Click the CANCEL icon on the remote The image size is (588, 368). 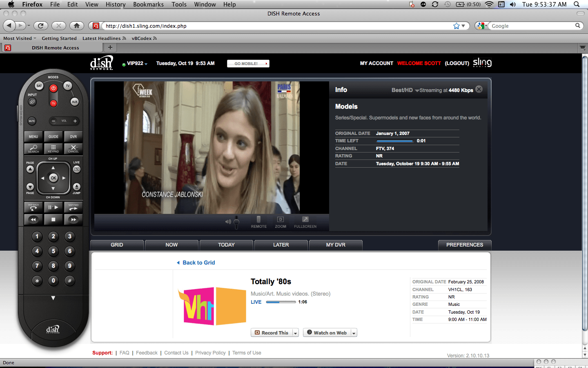pos(73,148)
